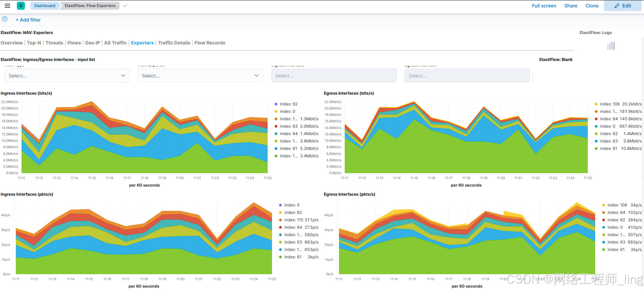The image size is (644, 290).
Task: Click the Egress Interfaces (bits/s) panel title
Action: (349, 93)
